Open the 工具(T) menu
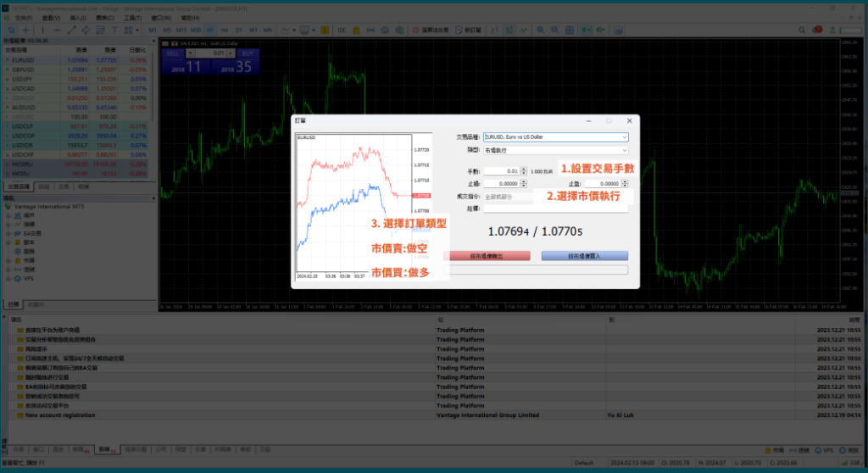This screenshot has width=868, height=473. tap(132, 17)
